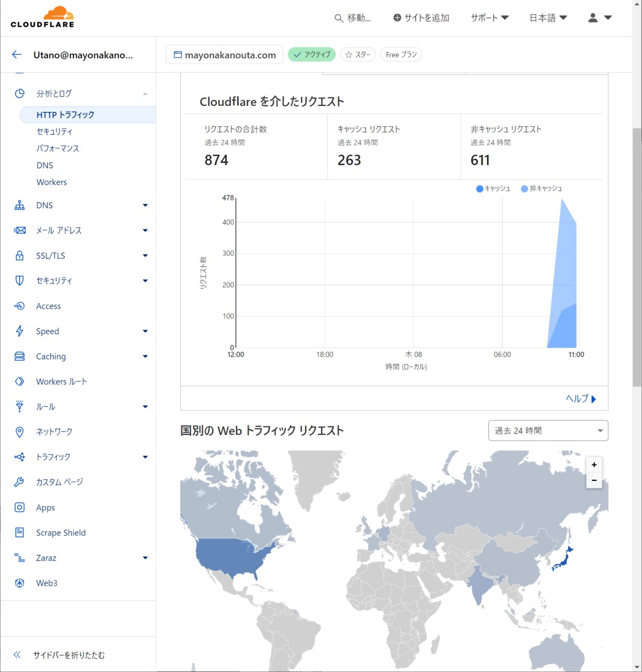Toggle the 非キャッシュ legend series
Screen dimensions: 642x672
point(541,189)
